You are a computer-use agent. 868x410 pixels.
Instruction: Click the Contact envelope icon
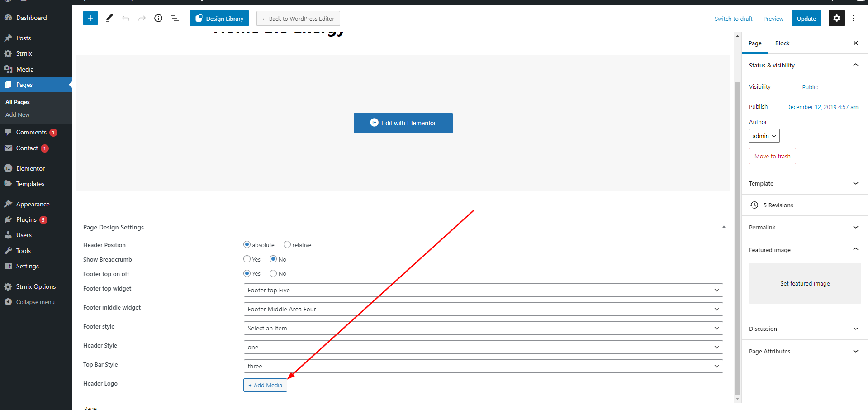click(x=8, y=148)
